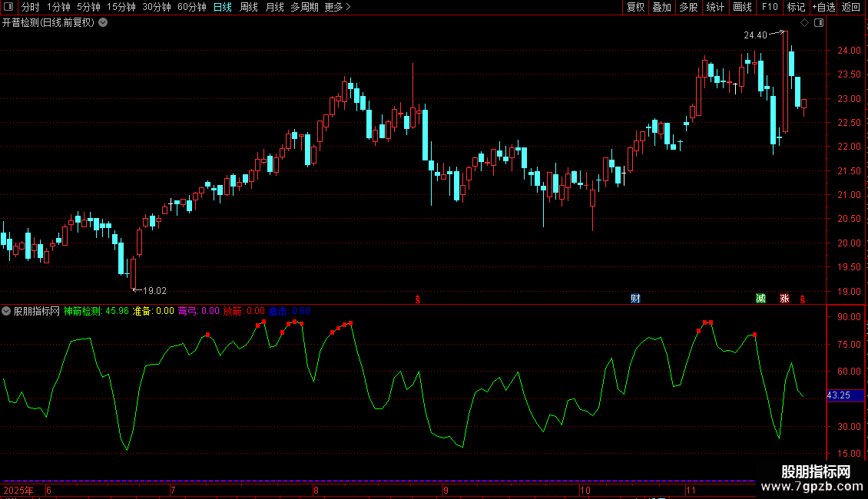Open the indicator panel dropdown beside 股朋指标网
868x499 pixels.
click(6, 311)
